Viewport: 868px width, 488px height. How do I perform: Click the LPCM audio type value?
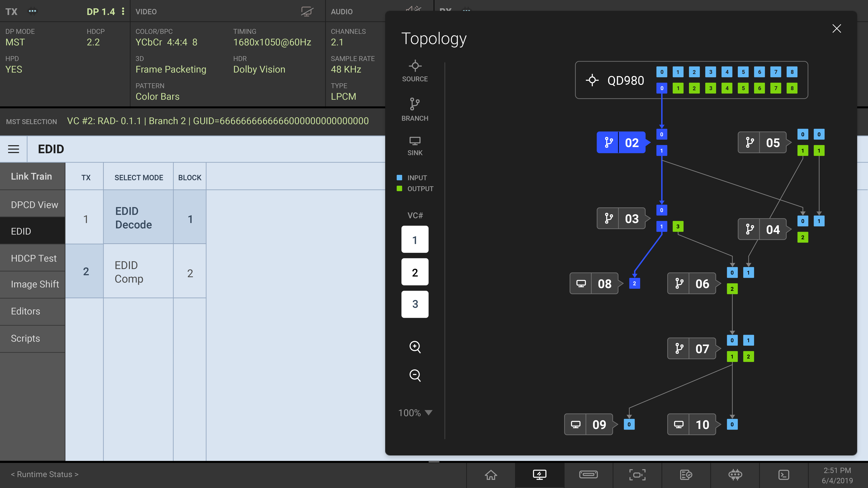click(343, 97)
